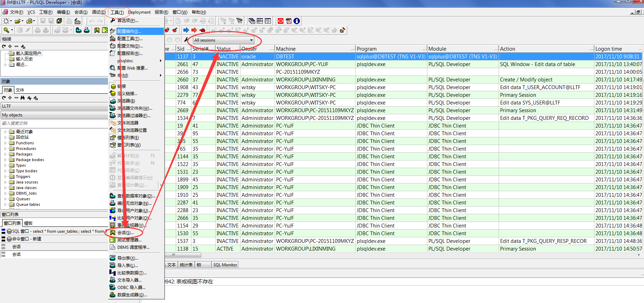Image resolution: width=644 pixels, height=303 pixels.
Task: Expand the Functions tree folder
Action: (5, 143)
